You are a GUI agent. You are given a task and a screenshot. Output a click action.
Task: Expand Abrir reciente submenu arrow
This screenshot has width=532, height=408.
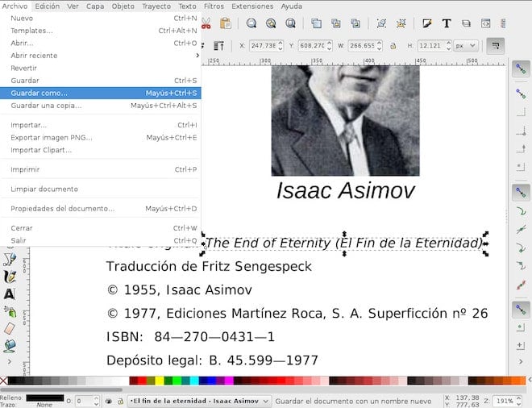(197, 56)
